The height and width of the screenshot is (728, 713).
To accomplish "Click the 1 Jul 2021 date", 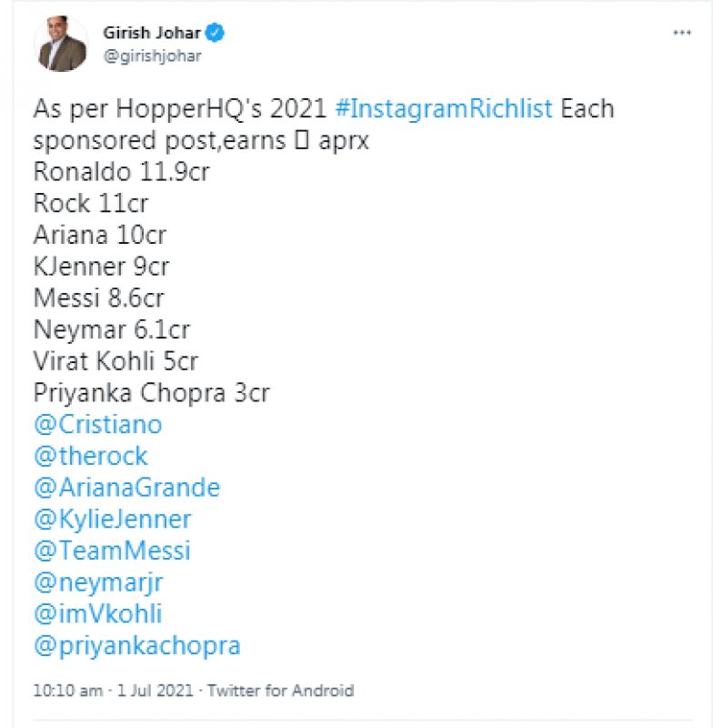I will [156, 691].
